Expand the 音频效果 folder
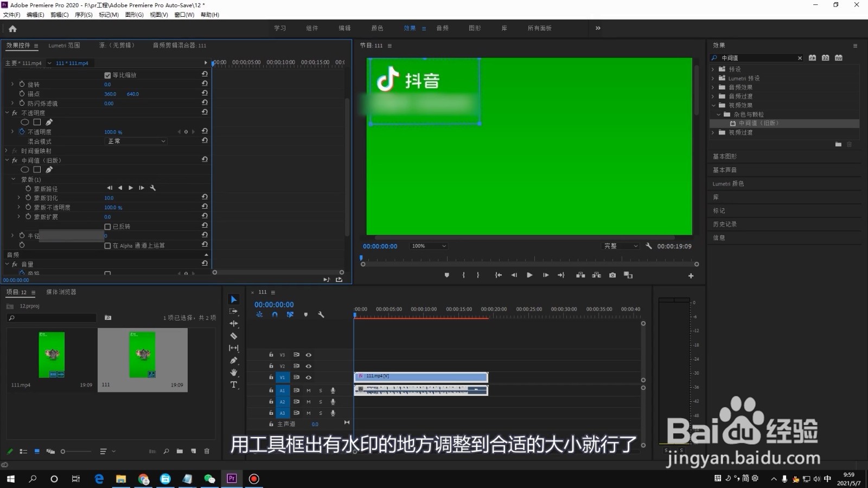Screen dimensions: 868x488 [713, 87]
